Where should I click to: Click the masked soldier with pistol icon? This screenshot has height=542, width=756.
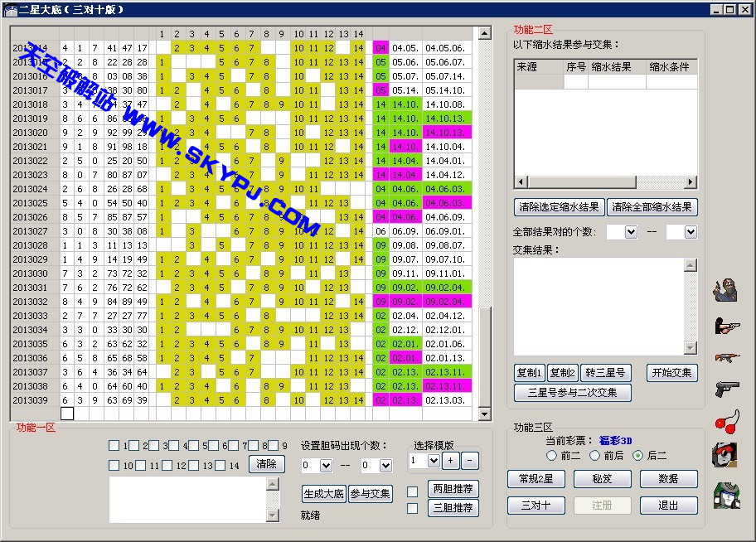(725, 290)
